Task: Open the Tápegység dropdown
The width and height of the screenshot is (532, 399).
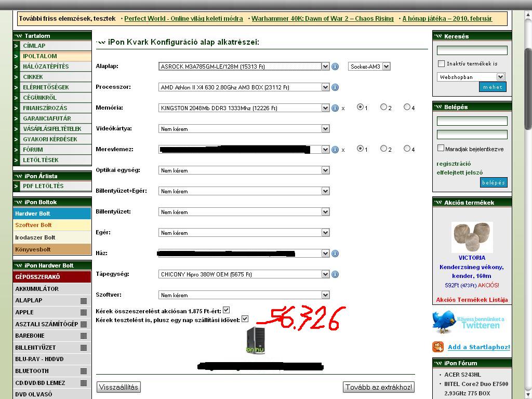Action: (244, 274)
